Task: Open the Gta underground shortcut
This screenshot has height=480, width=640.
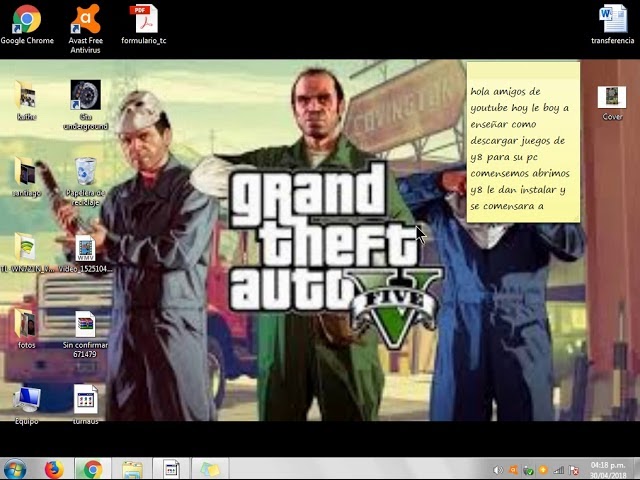Action: (x=85, y=105)
